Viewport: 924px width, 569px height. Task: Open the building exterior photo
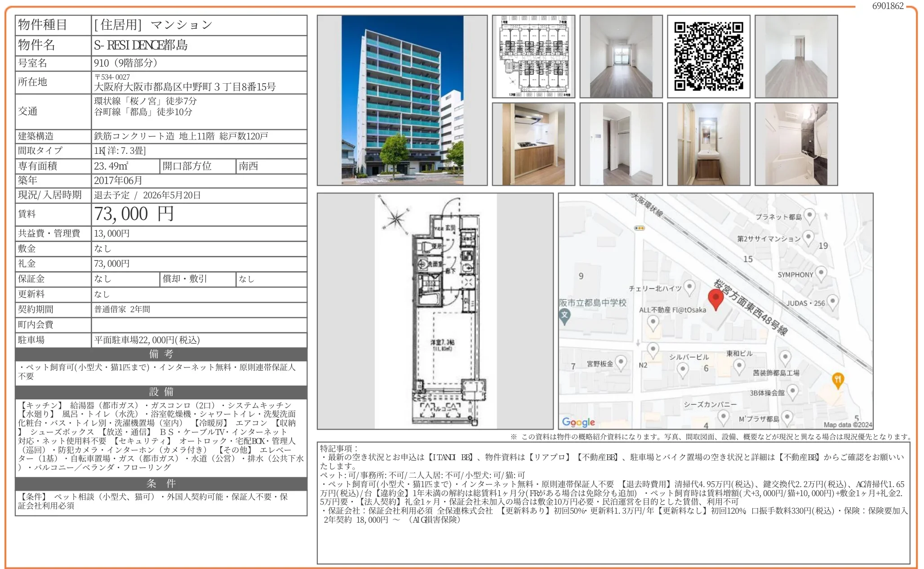coord(402,101)
